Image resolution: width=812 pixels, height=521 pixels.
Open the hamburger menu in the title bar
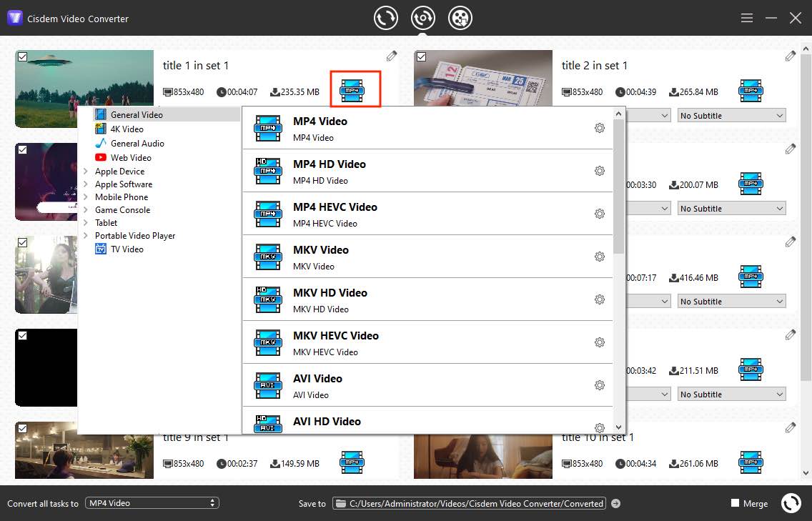pyautogui.click(x=747, y=18)
